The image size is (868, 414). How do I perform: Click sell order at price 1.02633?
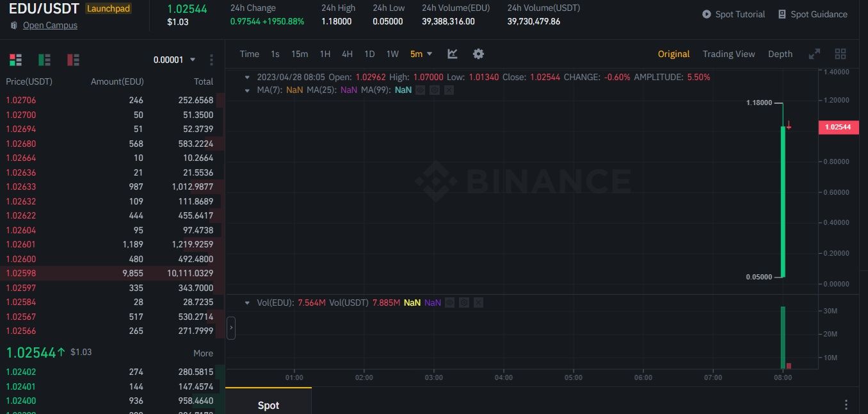[112, 186]
